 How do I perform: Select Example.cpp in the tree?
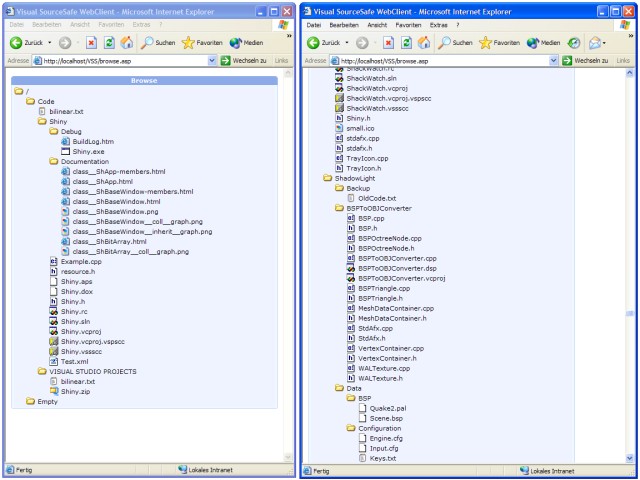click(x=81, y=262)
